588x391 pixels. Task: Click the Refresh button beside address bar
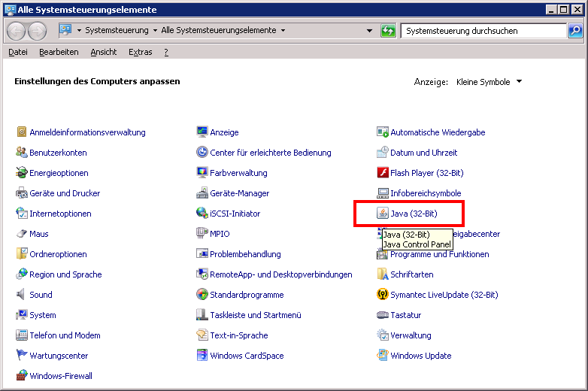click(388, 31)
